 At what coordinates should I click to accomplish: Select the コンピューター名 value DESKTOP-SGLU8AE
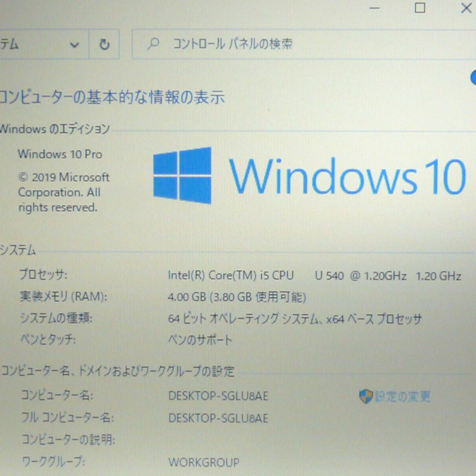tap(218, 396)
